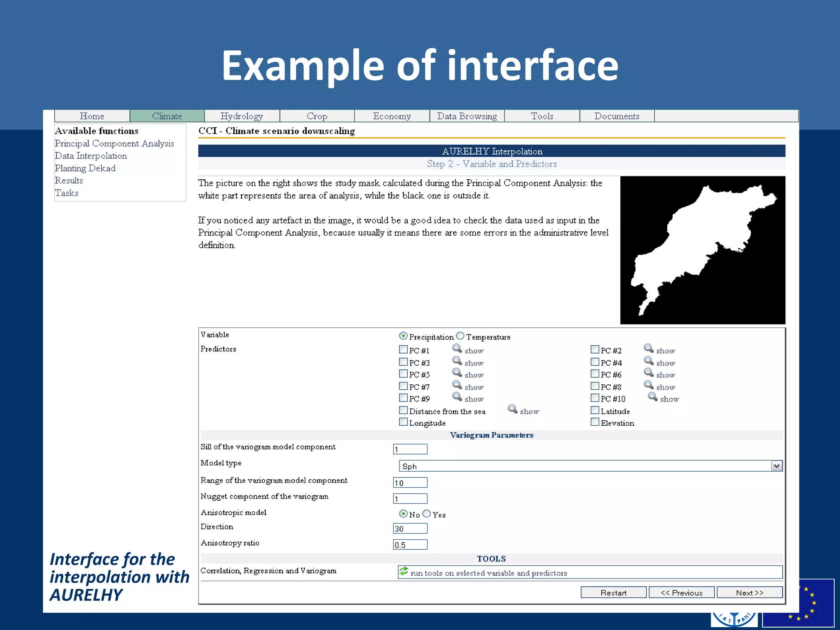Click the Sill of the variogram input field
The image size is (840, 630).
coord(410,449)
